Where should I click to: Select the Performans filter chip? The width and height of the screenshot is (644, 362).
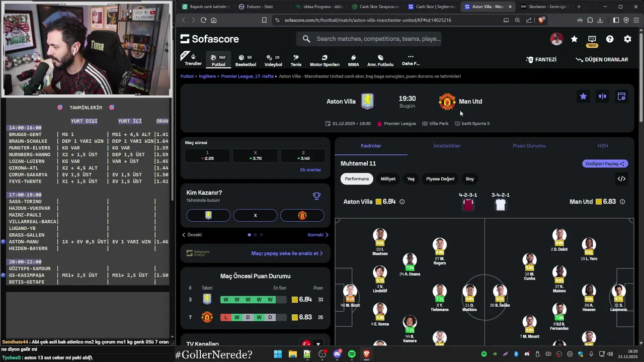(357, 178)
